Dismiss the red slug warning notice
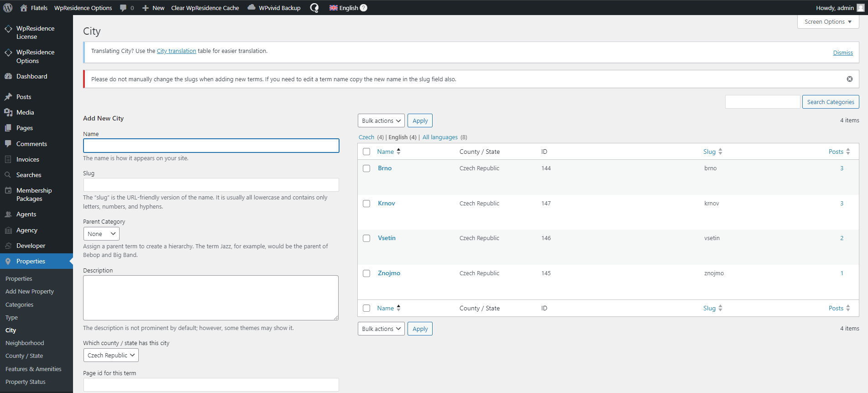The width and height of the screenshot is (868, 393). pyautogui.click(x=849, y=79)
